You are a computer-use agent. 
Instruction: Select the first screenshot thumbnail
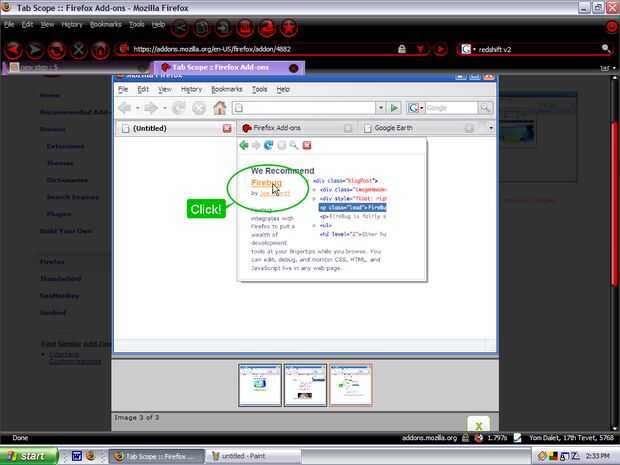260,385
